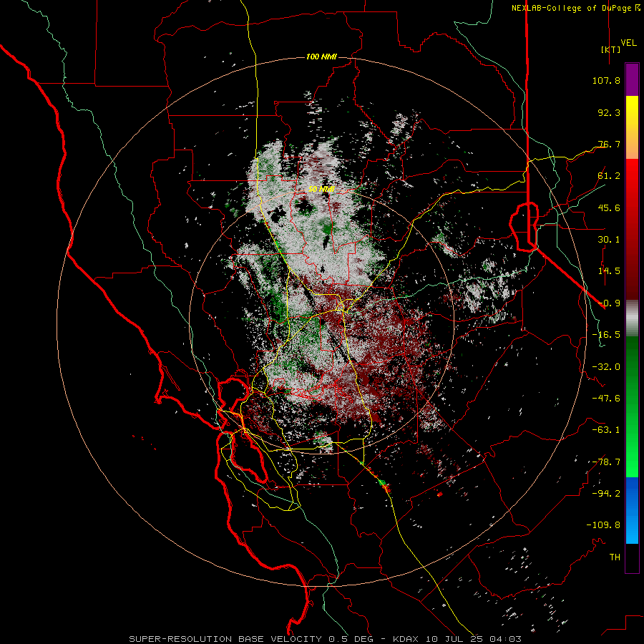The height and width of the screenshot is (644, 644).
Task: Click the -63.1 scale value
Action: (x=606, y=430)
